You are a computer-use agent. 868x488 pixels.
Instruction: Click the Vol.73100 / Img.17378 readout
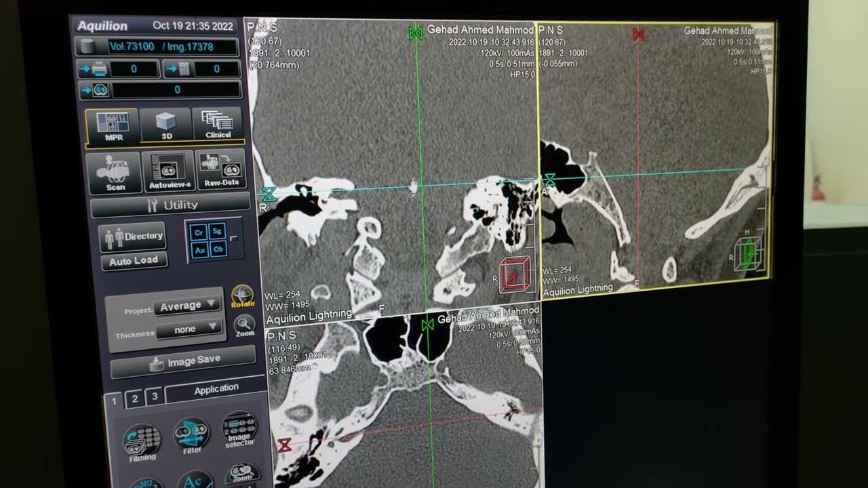tap(172, 47)
